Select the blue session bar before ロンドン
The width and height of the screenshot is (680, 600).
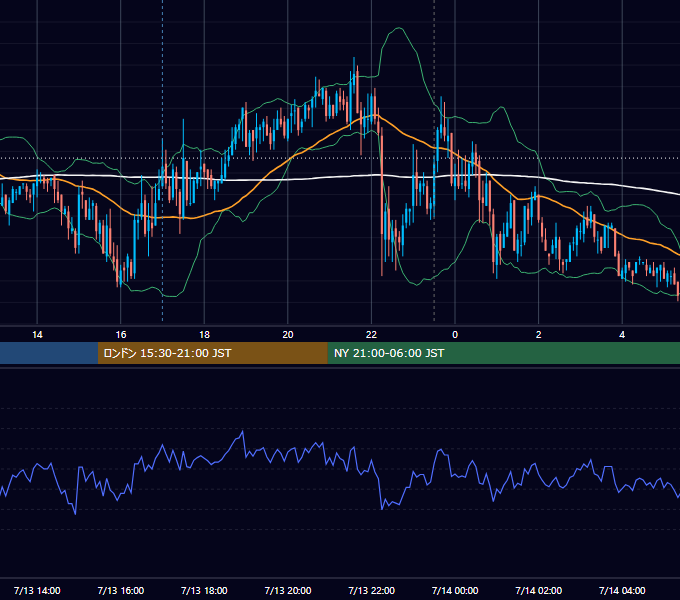point(49,353)
